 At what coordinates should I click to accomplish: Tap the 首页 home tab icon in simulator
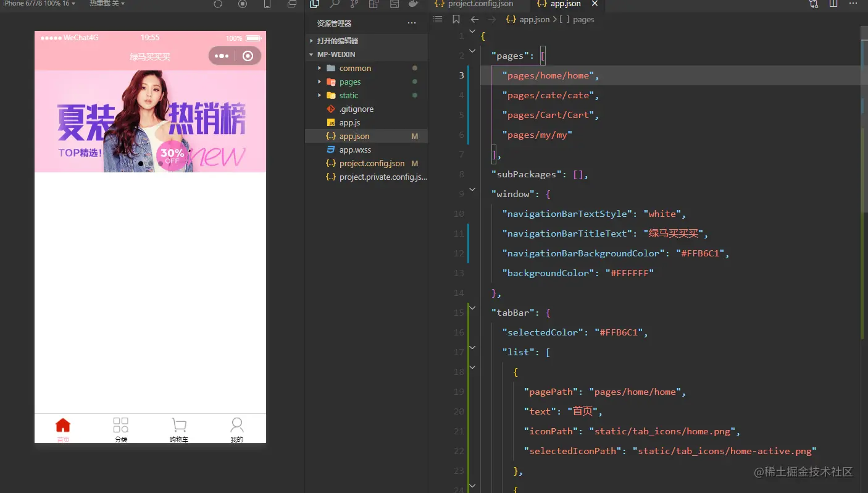click(63, 425)
